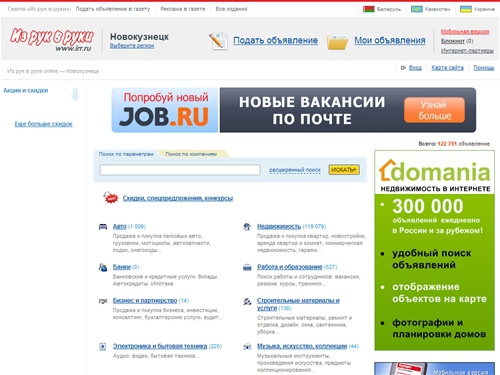
Task: Open Мобильная версия link in header
Action: pos(465,32)
